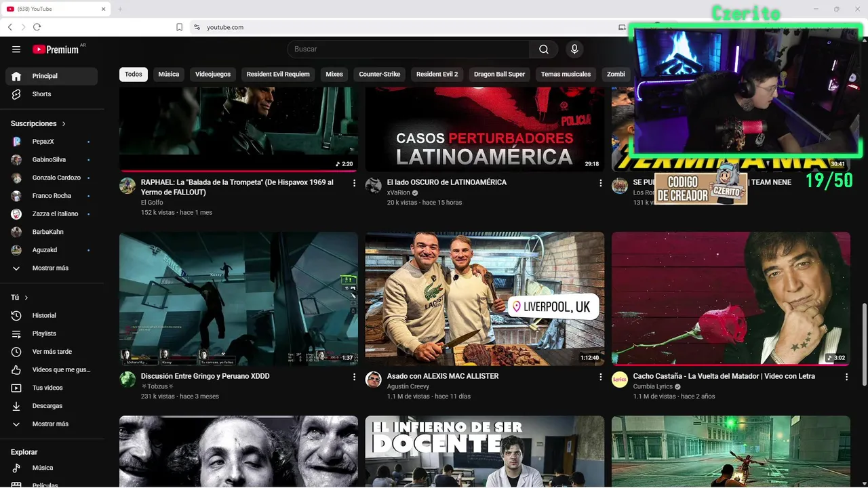Screen dimensions: 868x488
Task: Select the Mixes filter chip
Action: pos(334,74)
